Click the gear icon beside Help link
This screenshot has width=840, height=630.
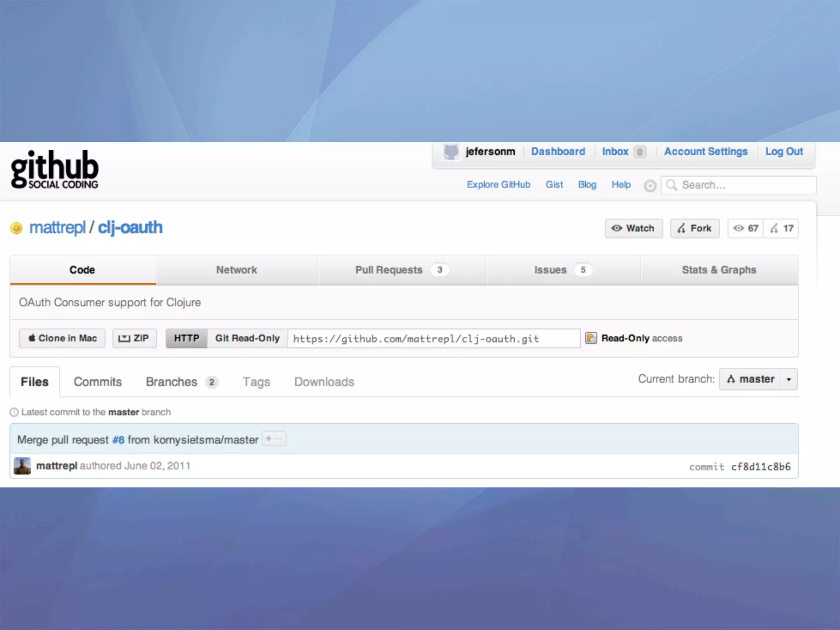click(650, 186)
